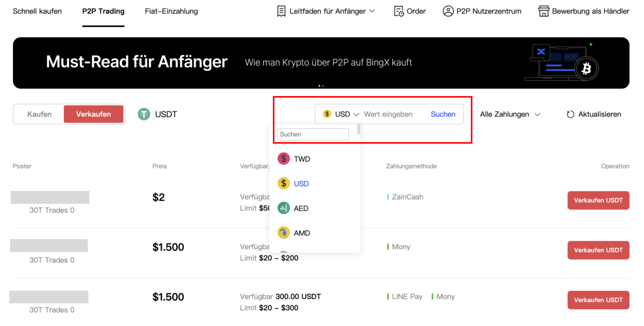Viewport: 644px width, 326px height.
Task: Click the Bewerbung als Händler shop icon
Action: [x=544, y=11]
